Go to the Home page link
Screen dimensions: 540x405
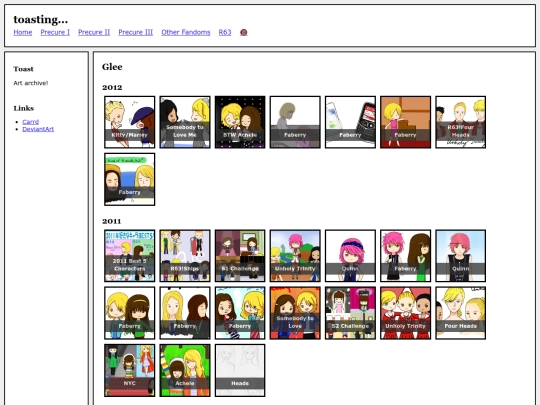(23, 32)
